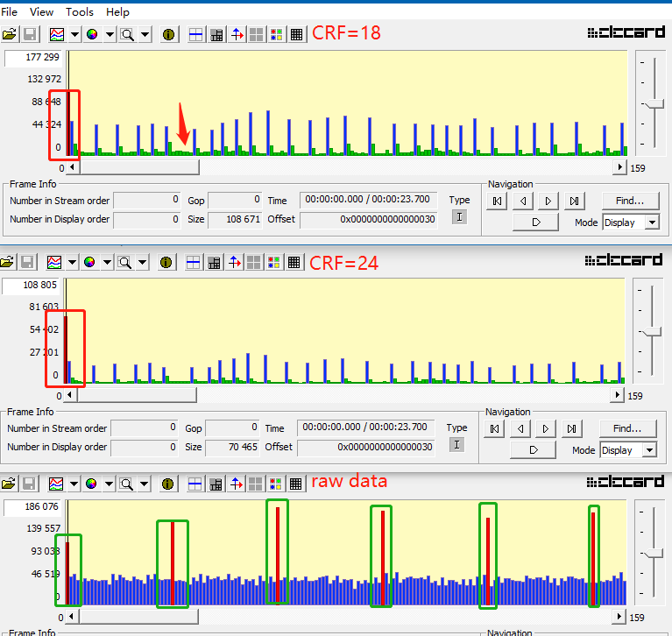Click calculator grid icon in CRF=18 toolbar
672x636 pixels.
[x=217, y=34]
